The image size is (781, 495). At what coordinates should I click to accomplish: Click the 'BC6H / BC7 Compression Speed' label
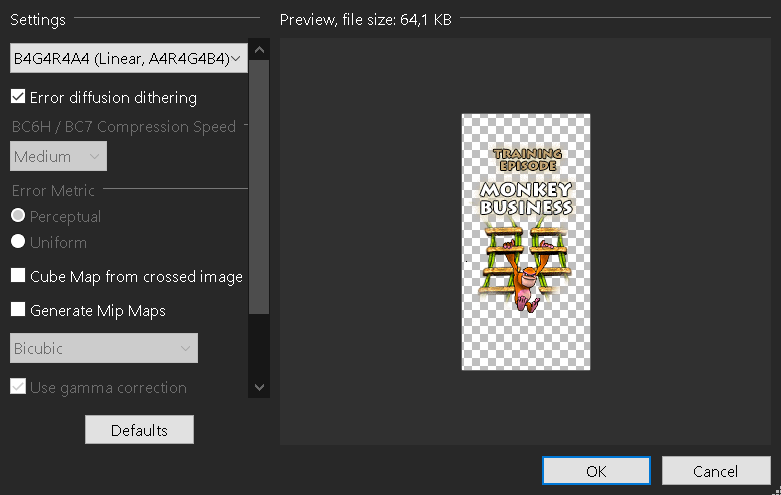124,126
